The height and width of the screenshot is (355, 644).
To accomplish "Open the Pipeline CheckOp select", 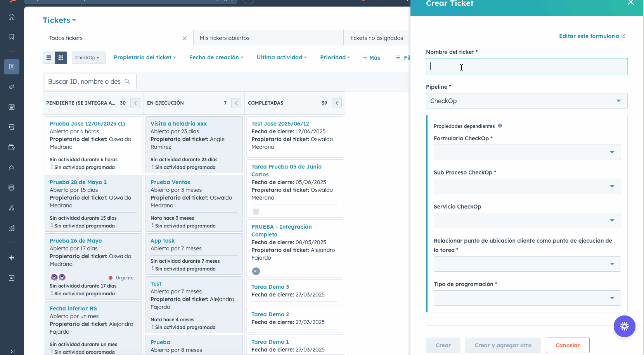I will pos(526,101).
